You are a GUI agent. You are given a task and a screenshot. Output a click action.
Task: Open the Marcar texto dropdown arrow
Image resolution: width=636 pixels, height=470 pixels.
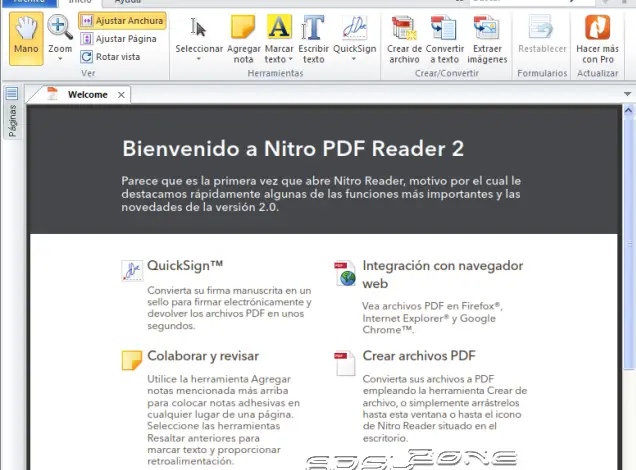290,60
